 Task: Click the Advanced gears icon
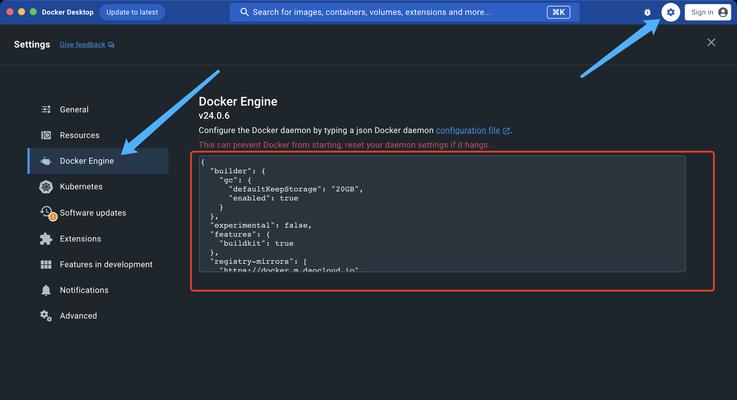click(x=46, y=316)
